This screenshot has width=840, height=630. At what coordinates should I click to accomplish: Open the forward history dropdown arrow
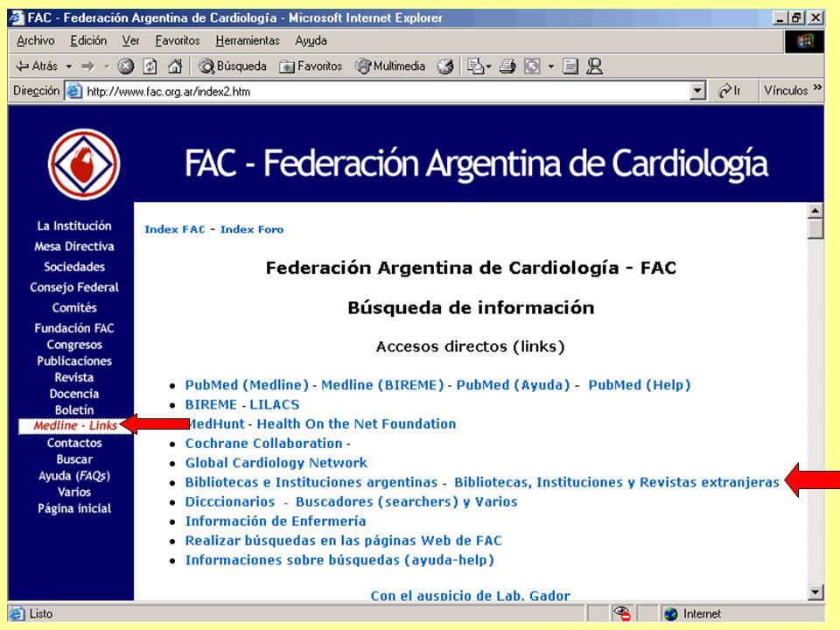point(107,67)
